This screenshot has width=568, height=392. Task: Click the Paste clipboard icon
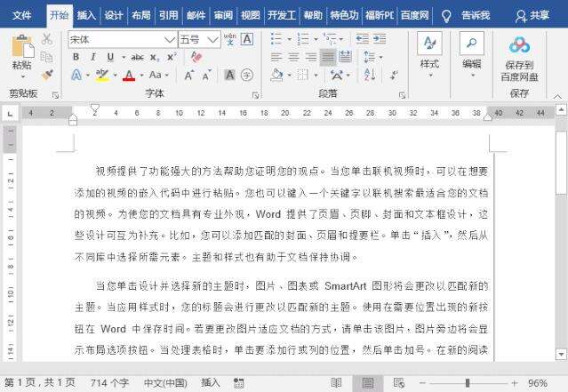22,46
